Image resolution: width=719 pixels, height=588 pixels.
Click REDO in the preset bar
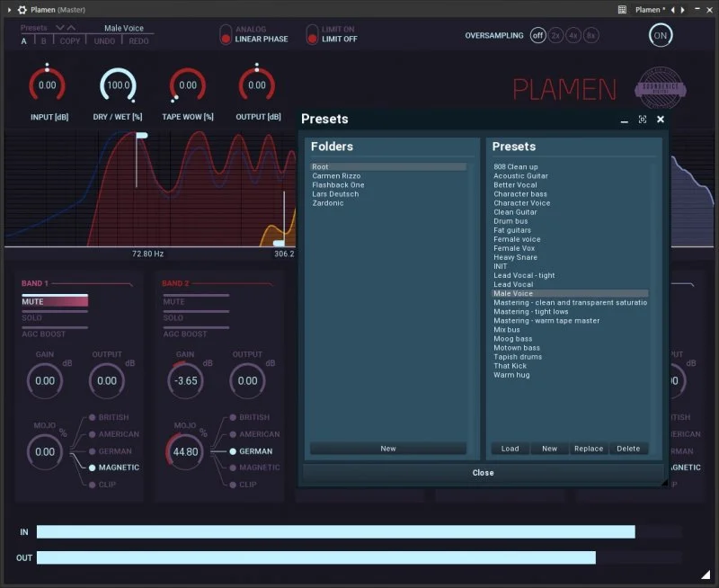pyautogui.click(x=138, y=41)
